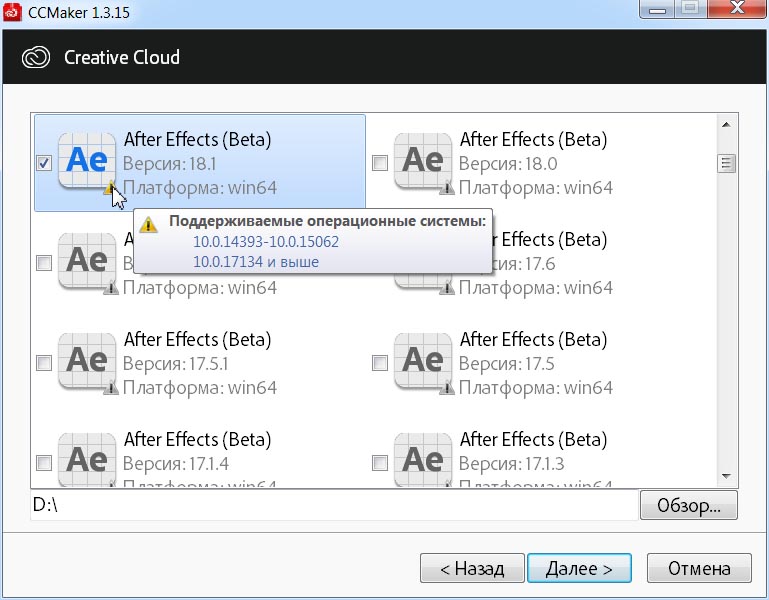Check the checkbox partly hidden by tooltip
This screenshot has width=769, height=600.
(44, 263)
